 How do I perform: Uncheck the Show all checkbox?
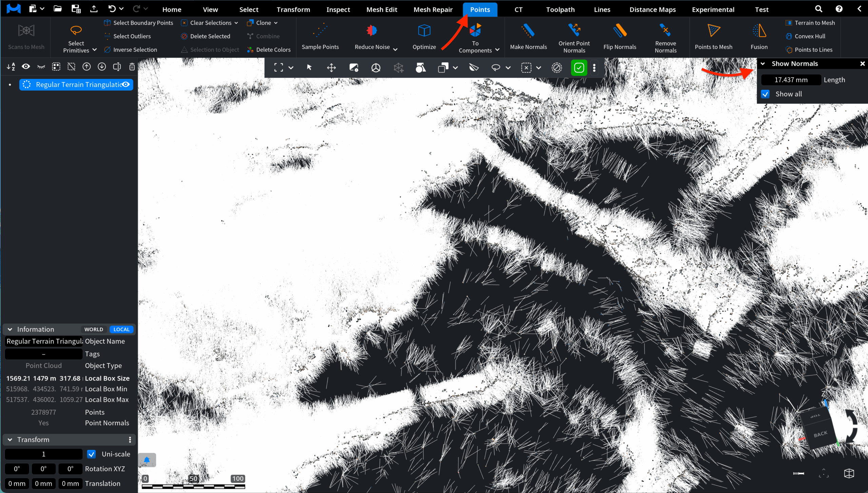click(765, 94)
